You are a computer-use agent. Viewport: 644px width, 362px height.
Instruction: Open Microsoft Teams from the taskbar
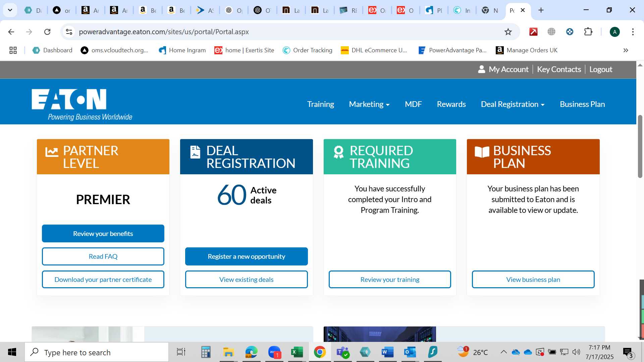[x=343, y=352]
